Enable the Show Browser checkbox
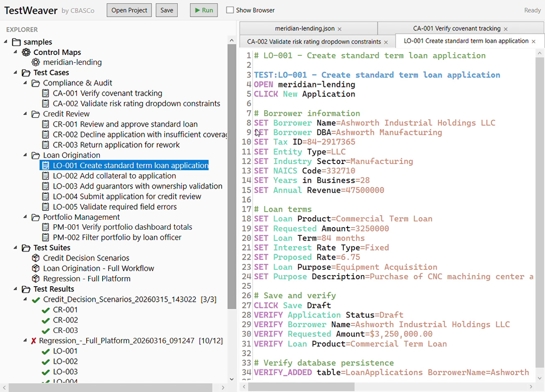Screen dimensions: 545x392 pyautogui.click(x=229, y=10)
